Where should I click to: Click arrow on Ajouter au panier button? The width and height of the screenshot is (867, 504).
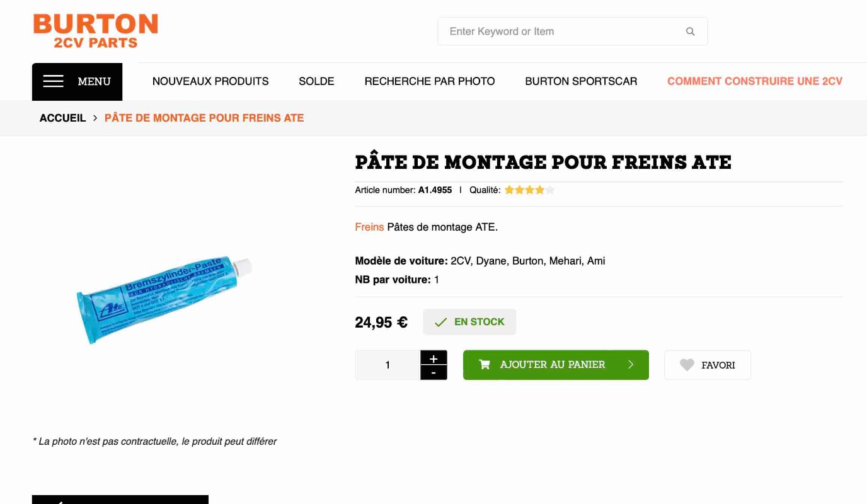coord(631,365)
